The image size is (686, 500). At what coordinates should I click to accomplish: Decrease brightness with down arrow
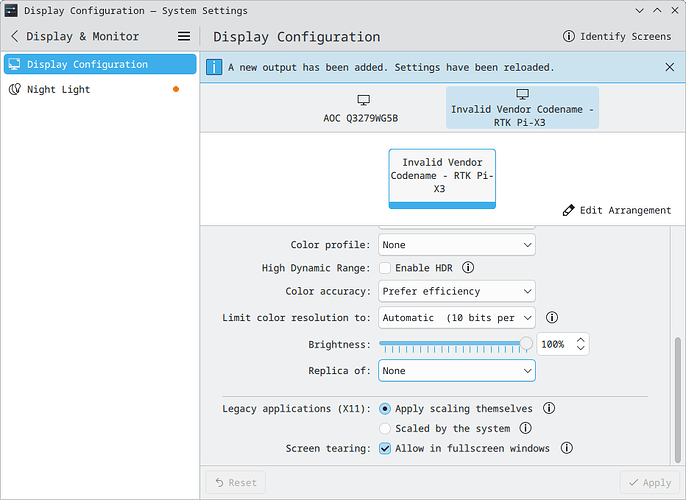pos(581,348)
